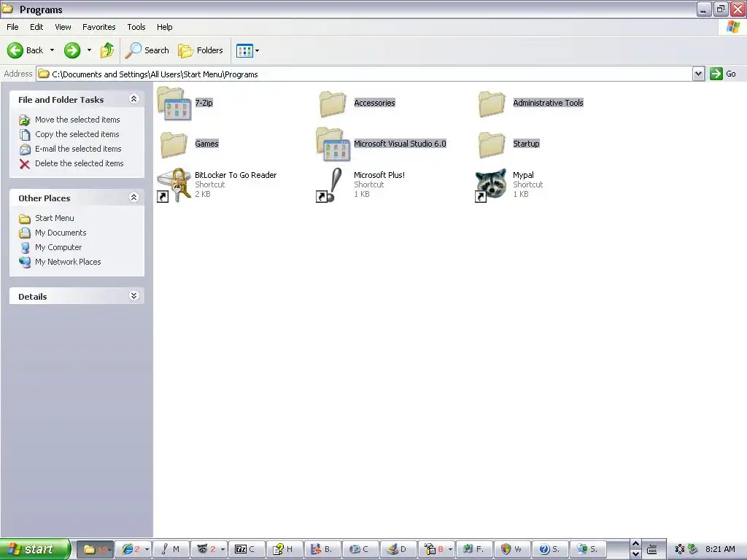Select the Microsoft Visual Studio 6.0 folder icon
Screen dimensions: 747x560
[x=333, y=144]
